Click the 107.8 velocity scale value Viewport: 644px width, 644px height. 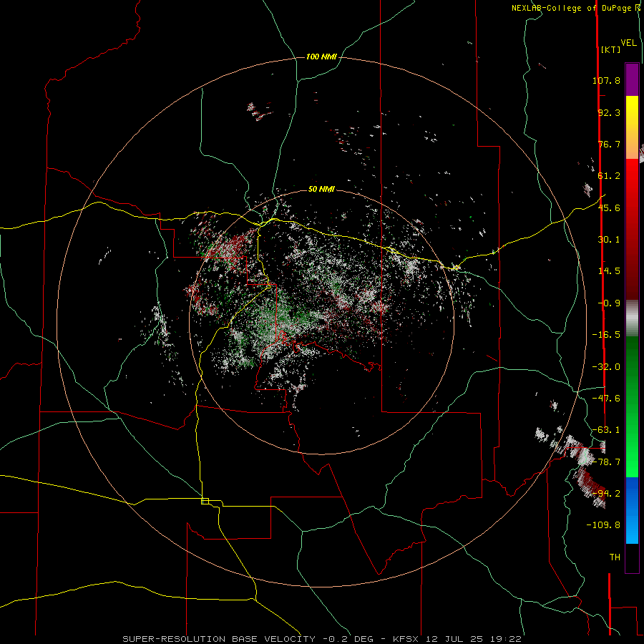click(606, 80)
